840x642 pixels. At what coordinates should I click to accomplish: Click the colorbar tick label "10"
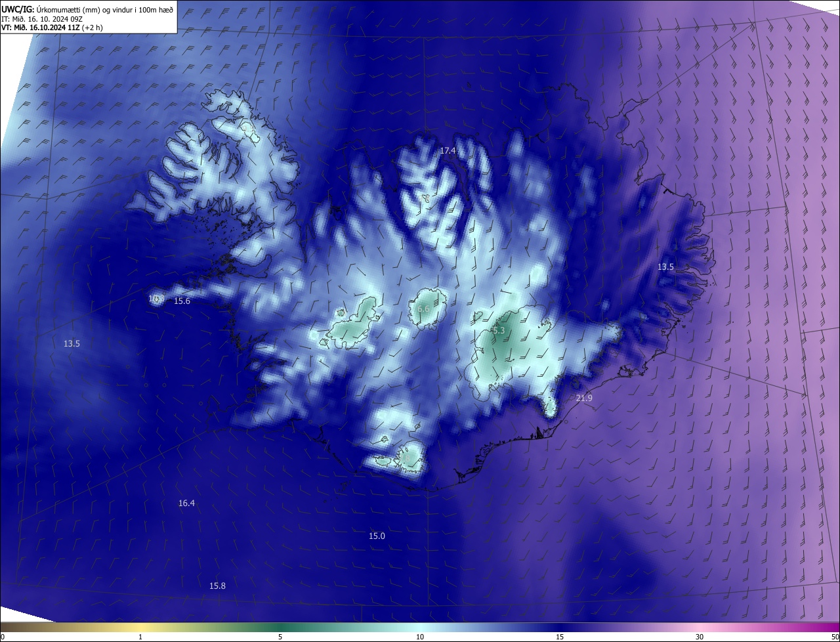420,637
